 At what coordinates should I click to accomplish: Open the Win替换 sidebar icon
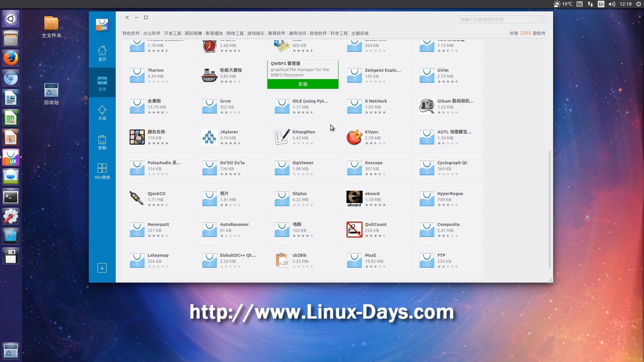coord(102,171)
